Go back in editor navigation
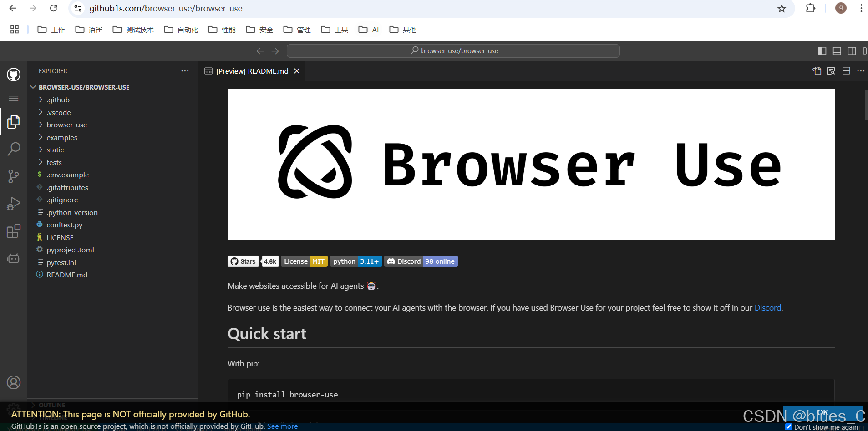The height and width of the screenshot is (431, 868). (x=260, y=51)
